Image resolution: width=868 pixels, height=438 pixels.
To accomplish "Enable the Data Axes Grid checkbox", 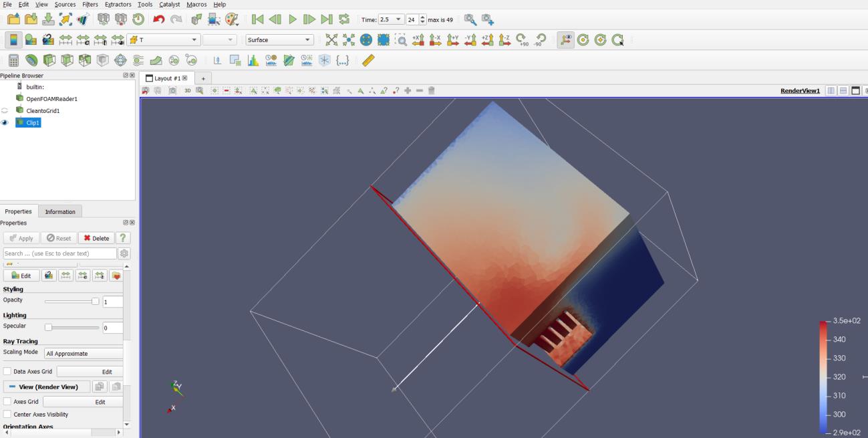I will tap(7, 371).
